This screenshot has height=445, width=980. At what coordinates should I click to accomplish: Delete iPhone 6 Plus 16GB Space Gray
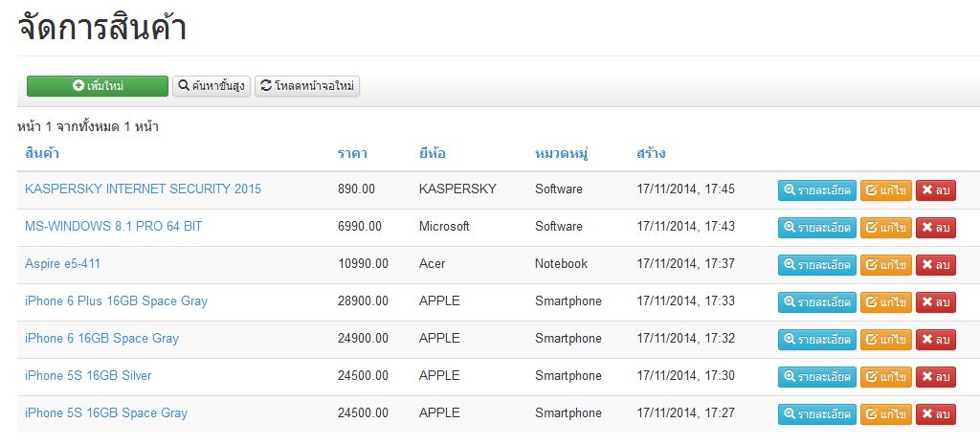click(936, 302)
